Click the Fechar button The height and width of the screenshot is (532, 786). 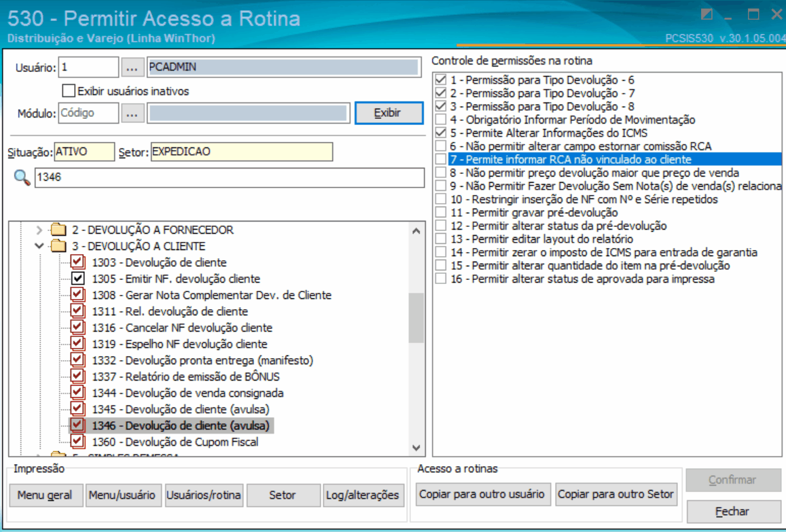click(732, 512)
